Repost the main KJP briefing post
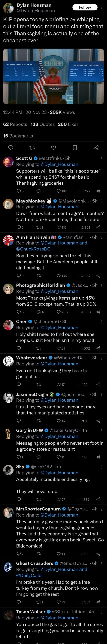The width and height of the screenshot is (107, 644). (32, 148)
